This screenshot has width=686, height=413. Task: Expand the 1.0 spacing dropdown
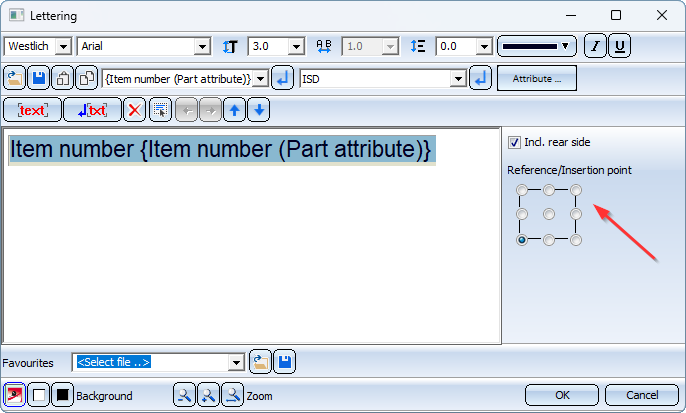pyautogui.click(x=389, y=46)
